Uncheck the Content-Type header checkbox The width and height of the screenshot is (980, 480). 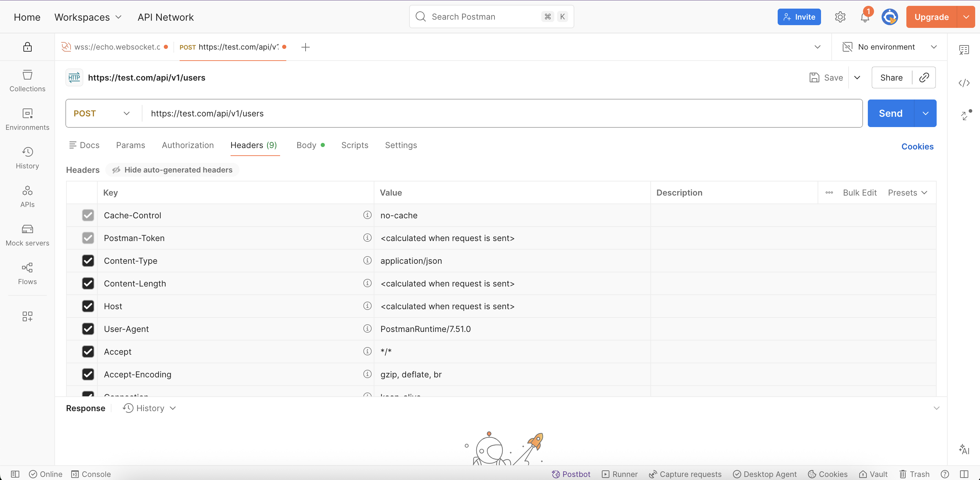coord(88,260)
